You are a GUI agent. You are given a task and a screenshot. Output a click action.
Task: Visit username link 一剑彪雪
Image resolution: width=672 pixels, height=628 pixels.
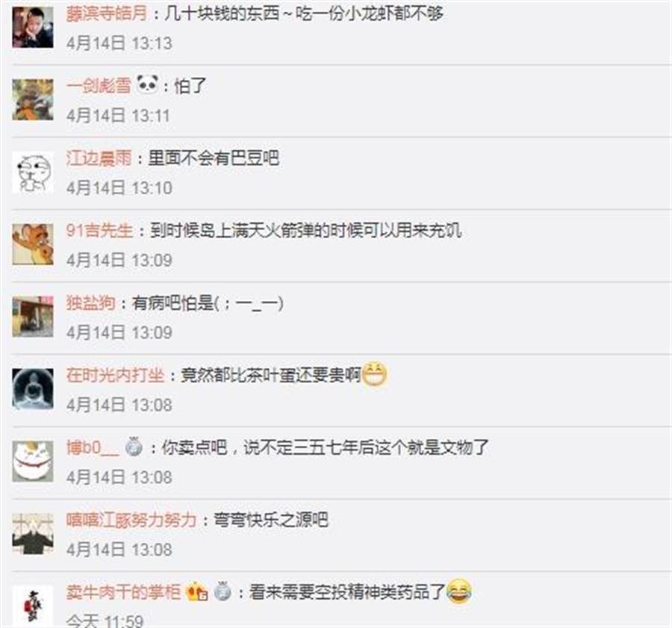pyautogui.click(x=99, y=86)
